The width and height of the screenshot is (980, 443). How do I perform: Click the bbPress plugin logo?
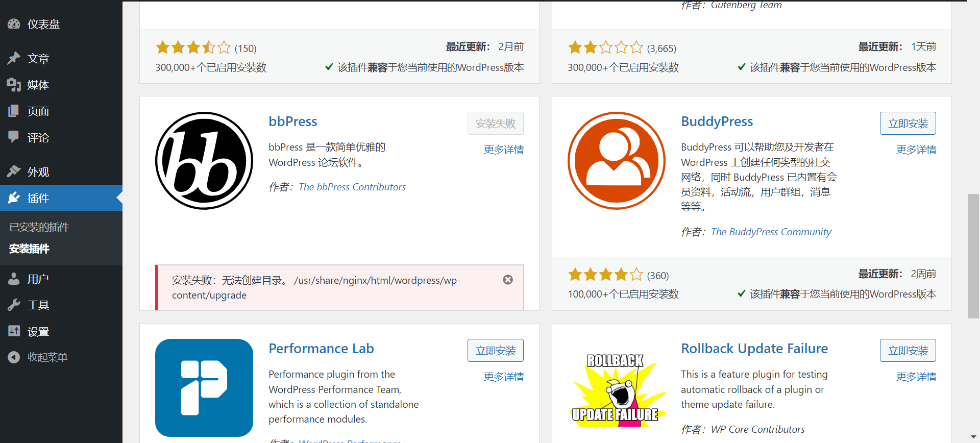click(204, 161)
